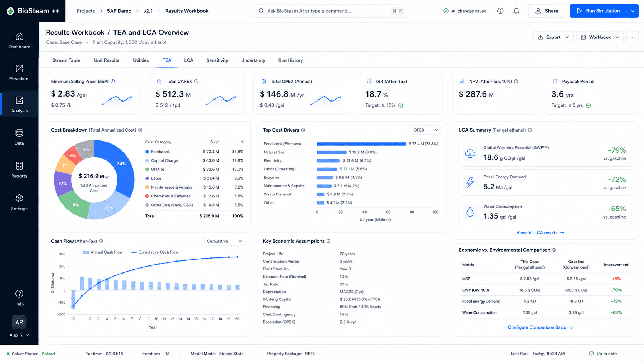Open the Help icon in sidebar
Screen dimensions: 644x362
[19, 294]
